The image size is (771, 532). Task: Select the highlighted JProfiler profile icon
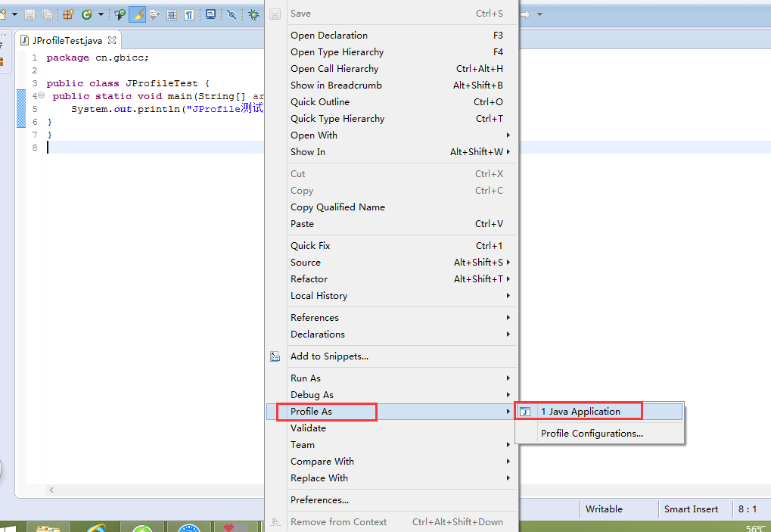137,14
